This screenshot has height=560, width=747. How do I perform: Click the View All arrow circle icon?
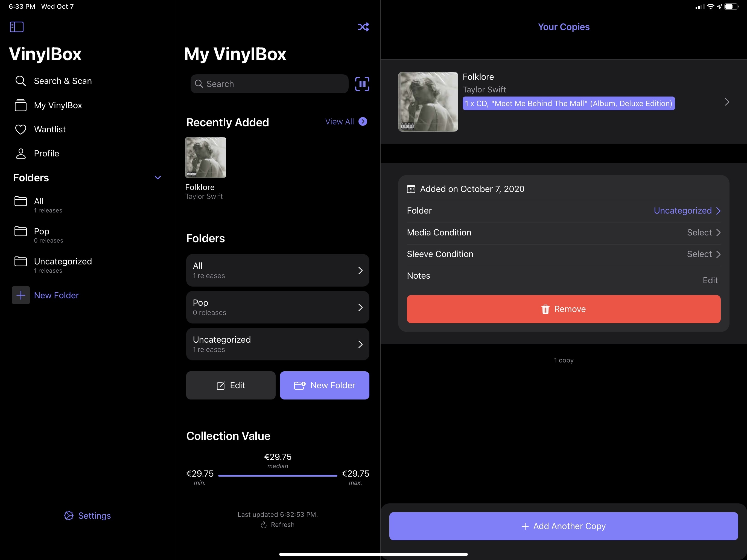click(x=363, y=122)
